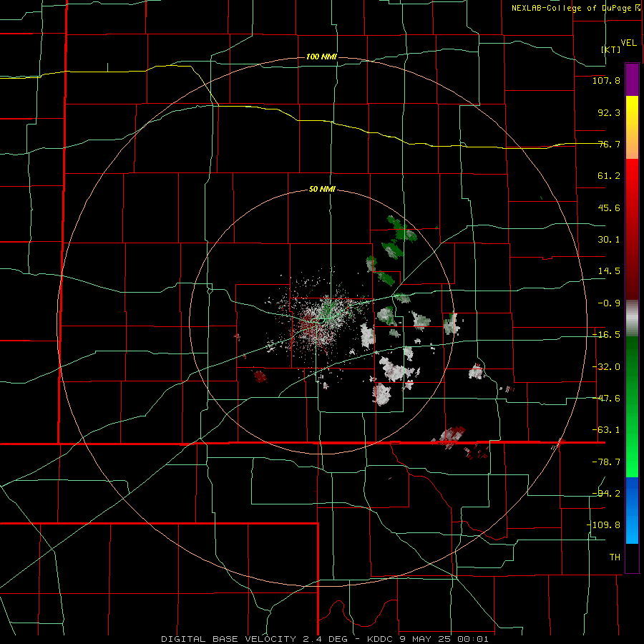Click the -94.2 velocity scale value

(606, 493)
